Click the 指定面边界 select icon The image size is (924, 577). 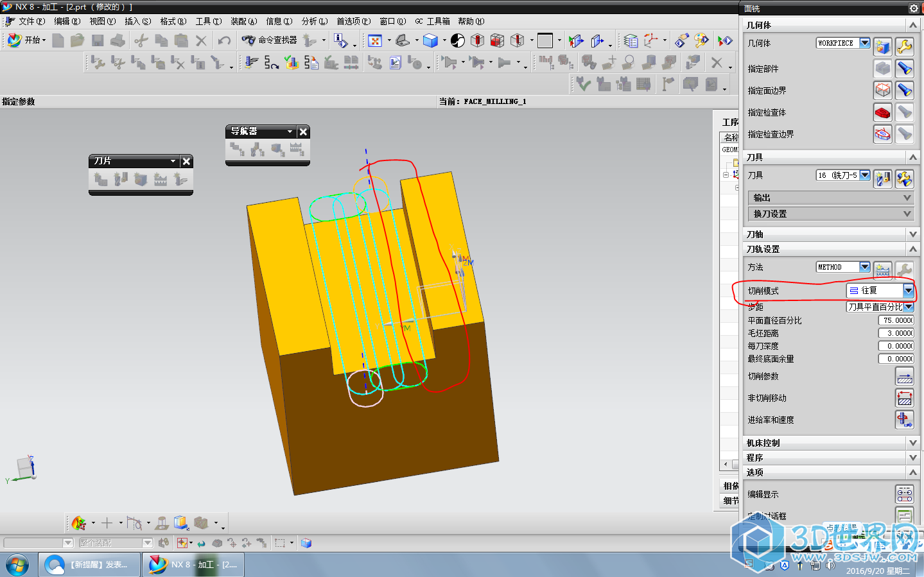point(883,90)
